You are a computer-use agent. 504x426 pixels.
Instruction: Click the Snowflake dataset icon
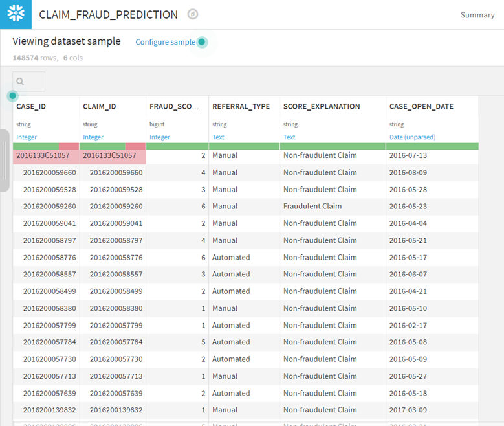(x=16, y=14)
